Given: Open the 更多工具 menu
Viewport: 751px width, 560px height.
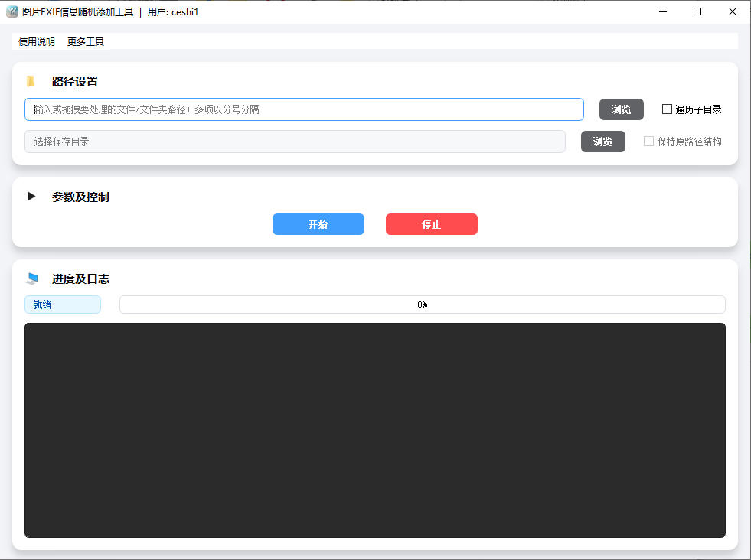Looking at the screenshot, I should click(86, 42).
